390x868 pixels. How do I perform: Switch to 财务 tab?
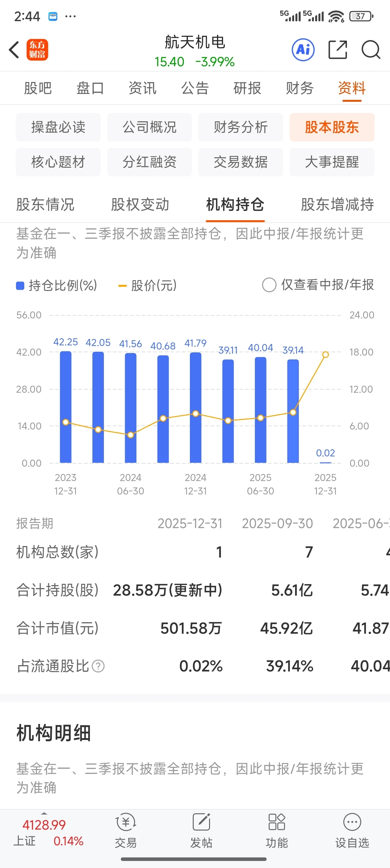point(300,88)
